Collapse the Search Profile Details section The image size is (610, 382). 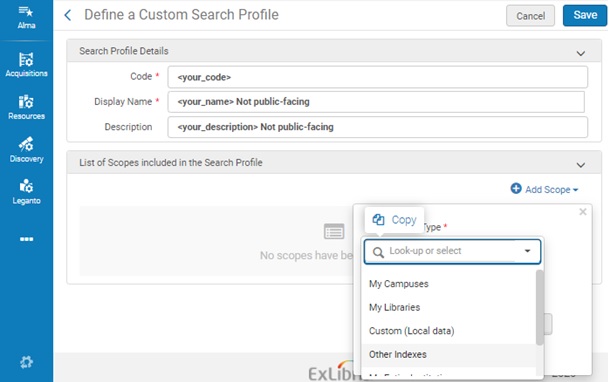click(580, 53)
